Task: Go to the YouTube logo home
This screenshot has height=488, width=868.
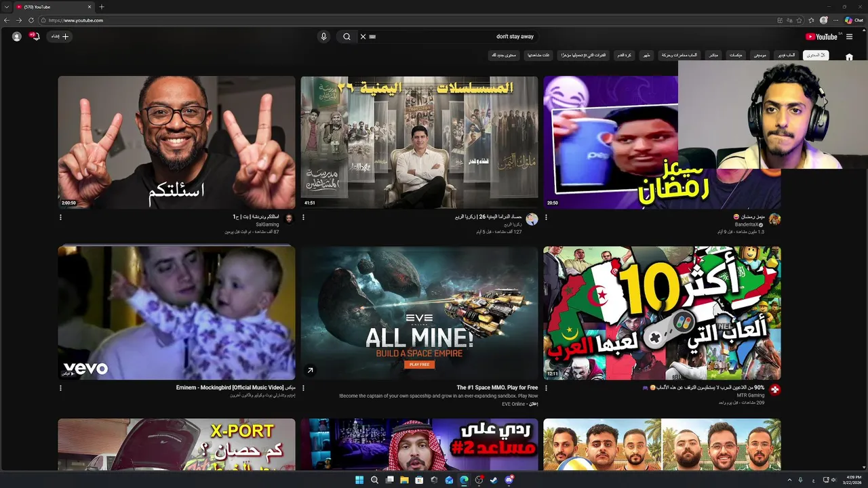Action: (x=821, y=37)
